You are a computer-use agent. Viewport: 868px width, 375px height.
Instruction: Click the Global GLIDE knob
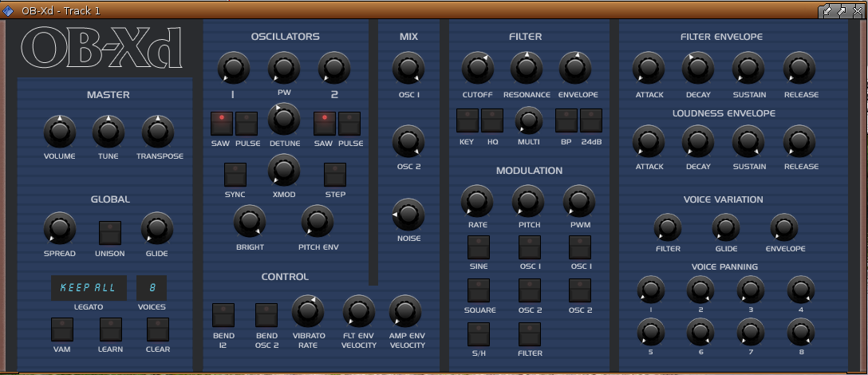pyautogui.click(x=156, y=227)
